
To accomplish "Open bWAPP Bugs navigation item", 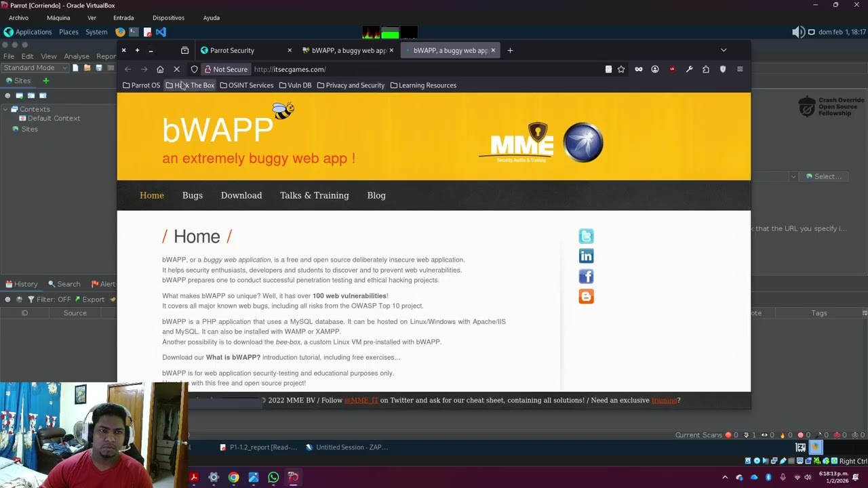I will [193, 195].
